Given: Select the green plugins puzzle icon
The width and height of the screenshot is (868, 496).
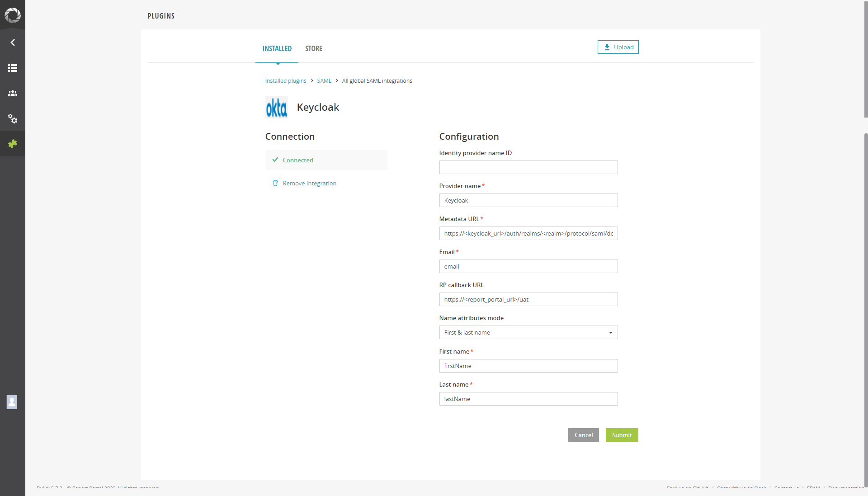Looking at the screenshot, I should (12, 144).
